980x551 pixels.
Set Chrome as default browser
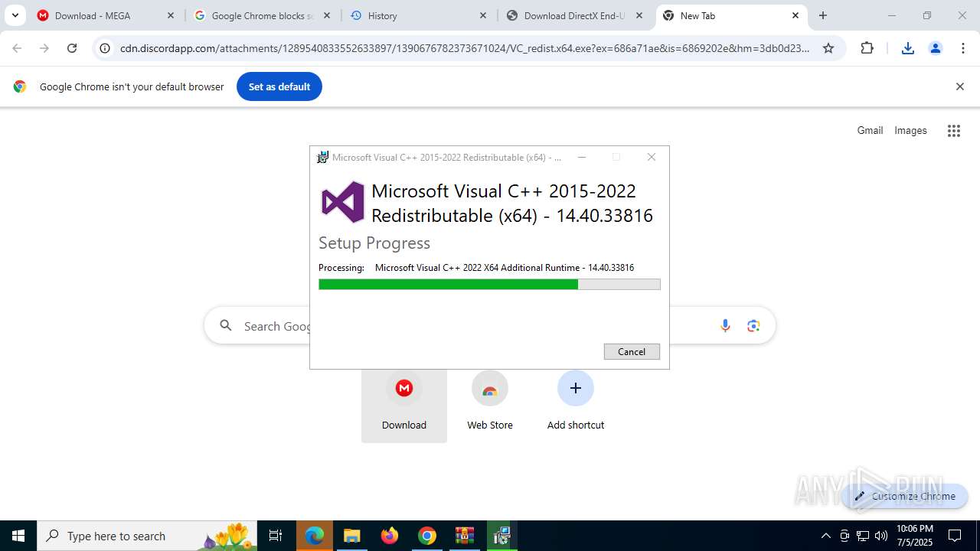[279, 86]
